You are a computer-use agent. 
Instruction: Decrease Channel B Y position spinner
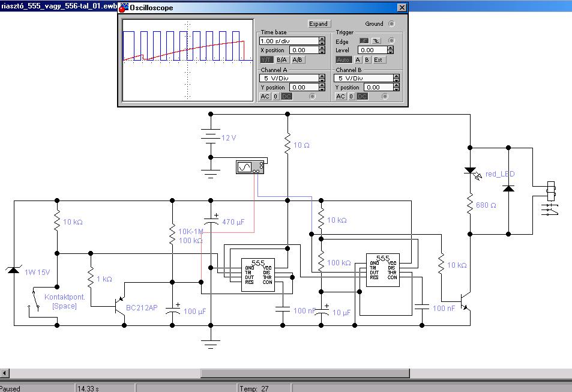pyautogui.click(x=396, y=89)
